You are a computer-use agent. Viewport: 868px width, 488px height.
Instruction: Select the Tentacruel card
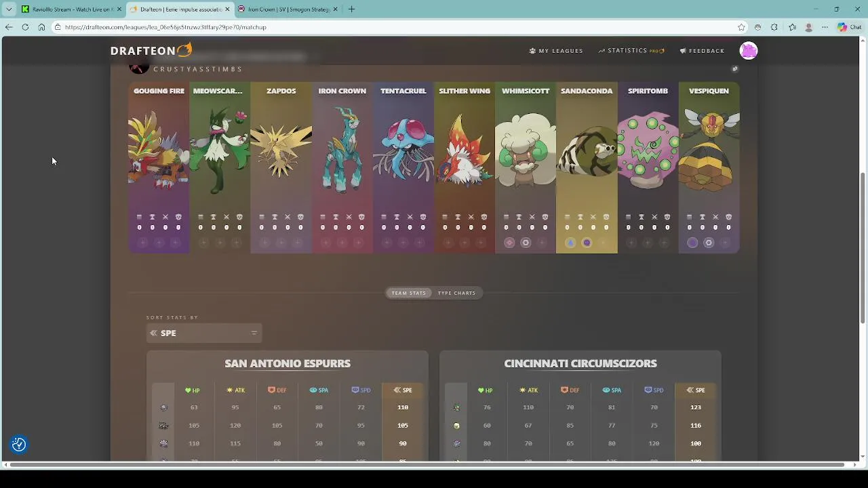click(403, 168)
